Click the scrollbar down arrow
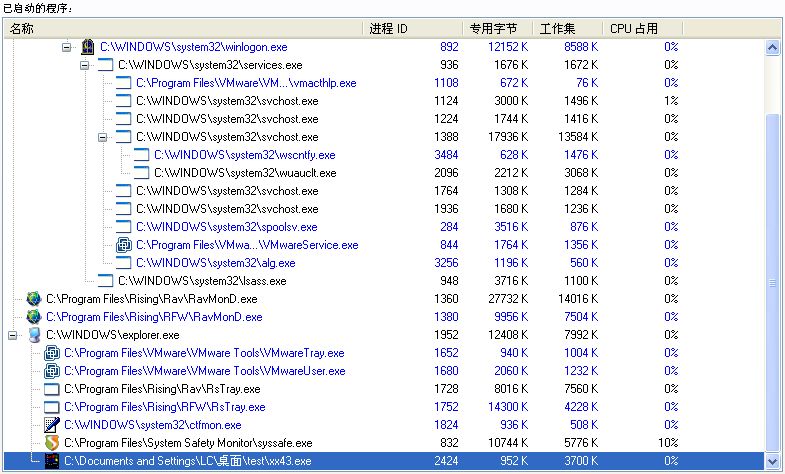 pyautogui.click(x=772, y=461)
